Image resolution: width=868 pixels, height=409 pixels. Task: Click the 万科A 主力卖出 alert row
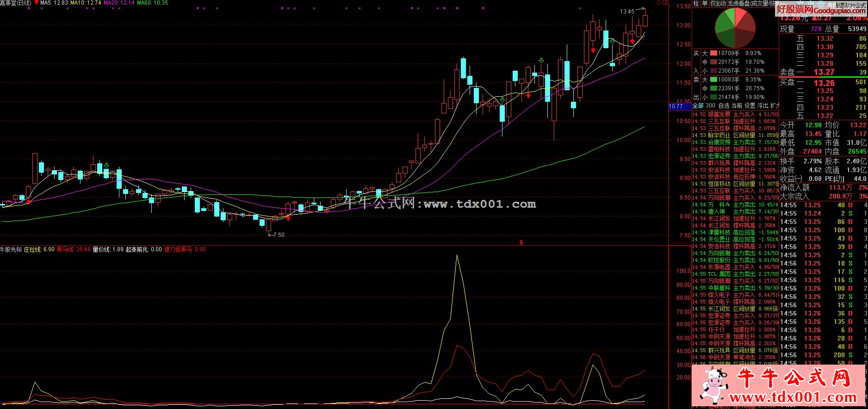(735, 204)
